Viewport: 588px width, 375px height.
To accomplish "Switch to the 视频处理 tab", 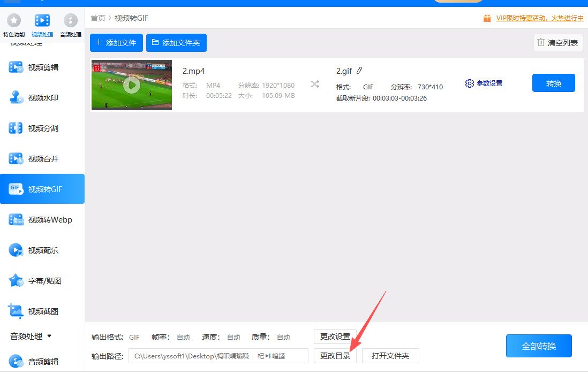I will click(42, 25).
